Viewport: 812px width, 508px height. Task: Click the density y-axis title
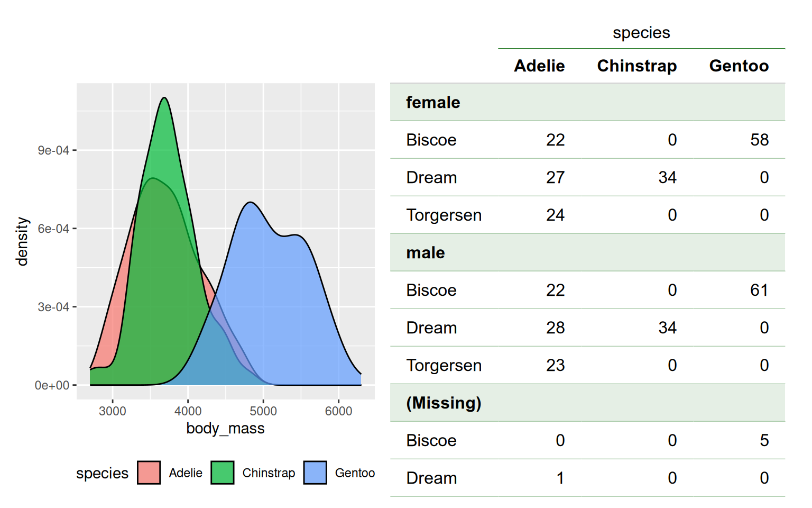coord(22,241)
